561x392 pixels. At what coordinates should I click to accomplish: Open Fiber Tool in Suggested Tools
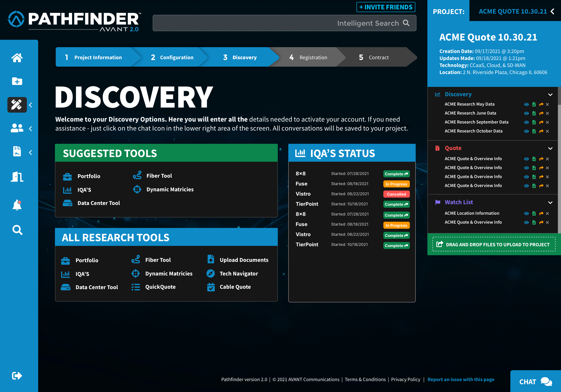[x=152, y=176]
